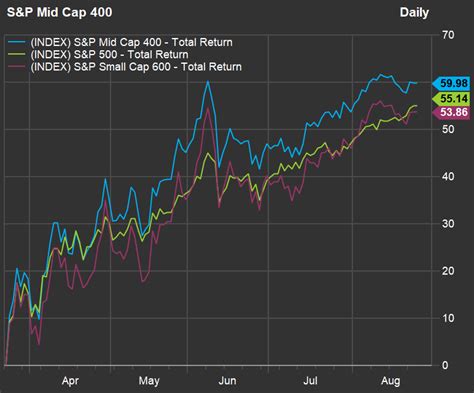Click the S&P Mid Cap 400 chart title
The width and height of the screenshot is (474, 393).
59,13
